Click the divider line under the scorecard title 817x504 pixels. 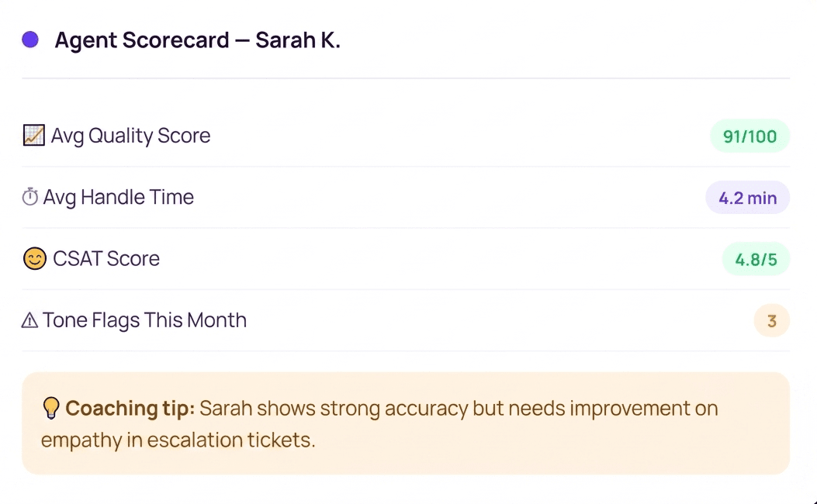[406, 78]
